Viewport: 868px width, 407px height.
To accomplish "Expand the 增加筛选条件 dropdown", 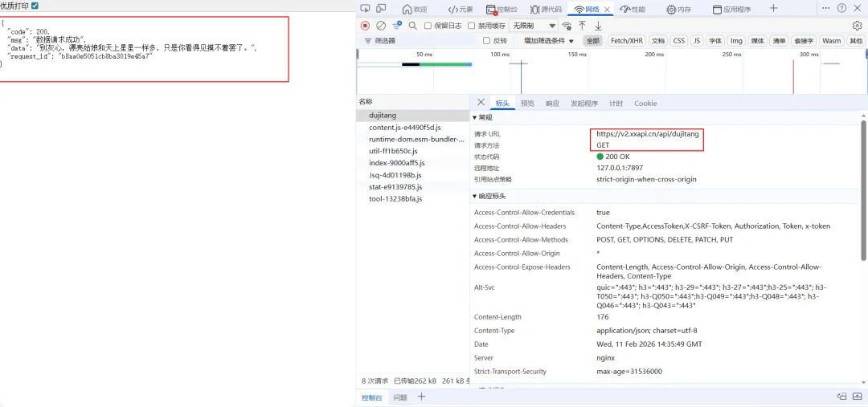I will point(549,41).
